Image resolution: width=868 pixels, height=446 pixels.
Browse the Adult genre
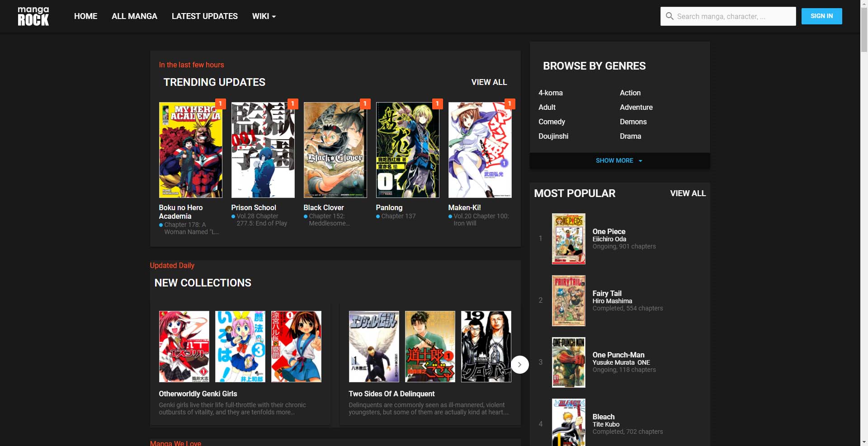(x=547, y=107)
